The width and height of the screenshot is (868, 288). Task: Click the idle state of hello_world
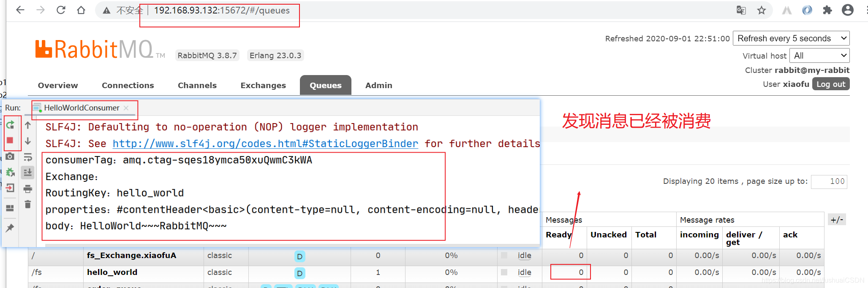coord(524,272)
